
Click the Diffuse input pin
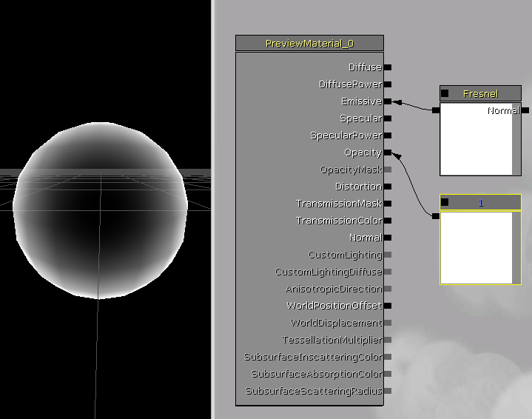pyautogui.click(x=388, y=67)
